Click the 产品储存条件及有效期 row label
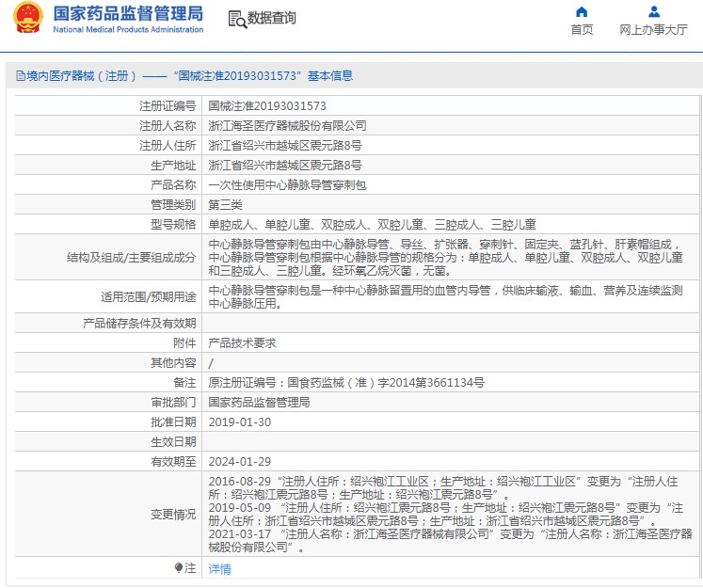This screenshot has height=588, width=703. click(x=139, y=324)
